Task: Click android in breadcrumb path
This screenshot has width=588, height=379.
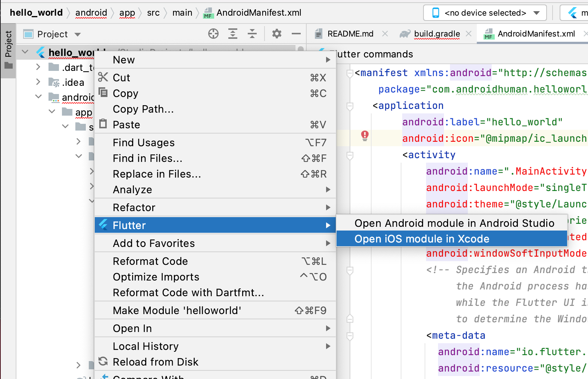Action: point(91,13)
